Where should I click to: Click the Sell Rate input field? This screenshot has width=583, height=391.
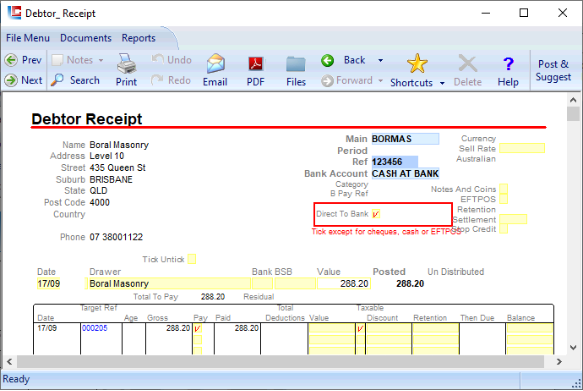point(522,148)
